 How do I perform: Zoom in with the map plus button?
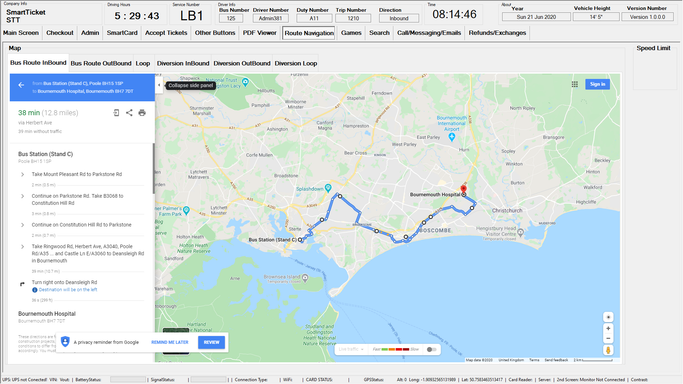click(x=608, y=329)
